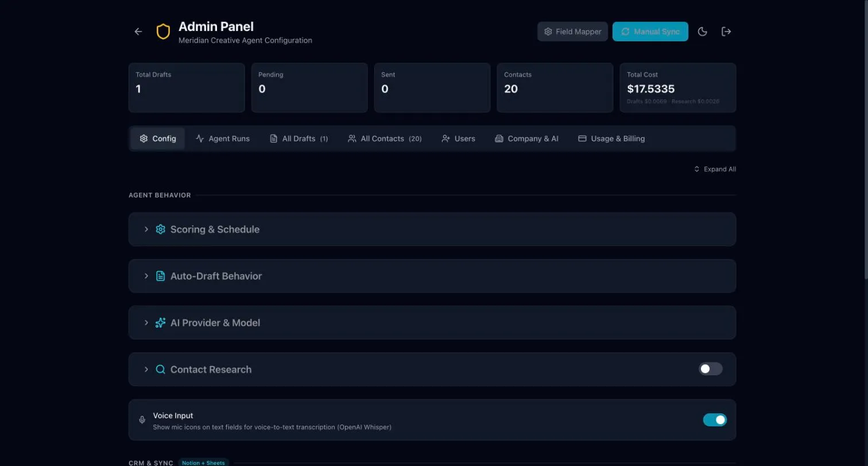This screenshot has height=466, width=868.
Task: Switch to the Agent Runs tab
Action: [223, 138]
